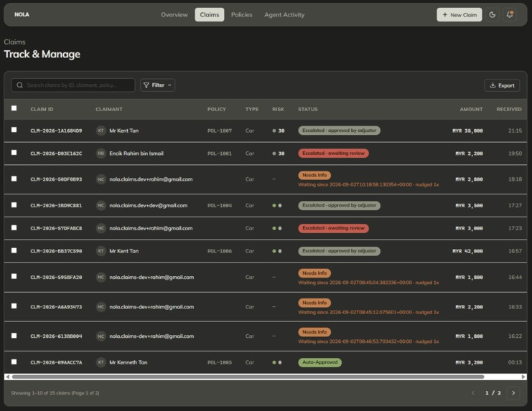Click the scrollbar left arrow
The width and height of the screenshot is (532, 411).
[7, 377]
